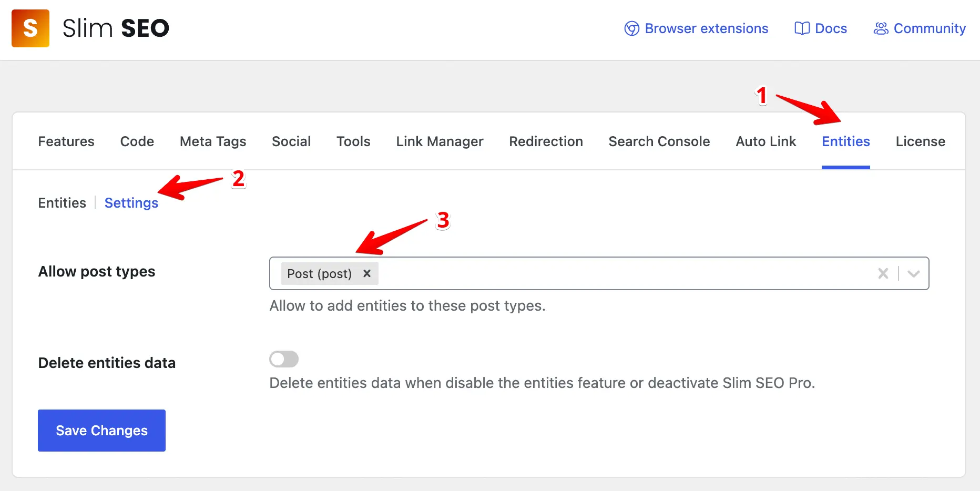Screen dimensions: 980x491
Task: Switch to the Search Console tab
Action: click(659, 141)
